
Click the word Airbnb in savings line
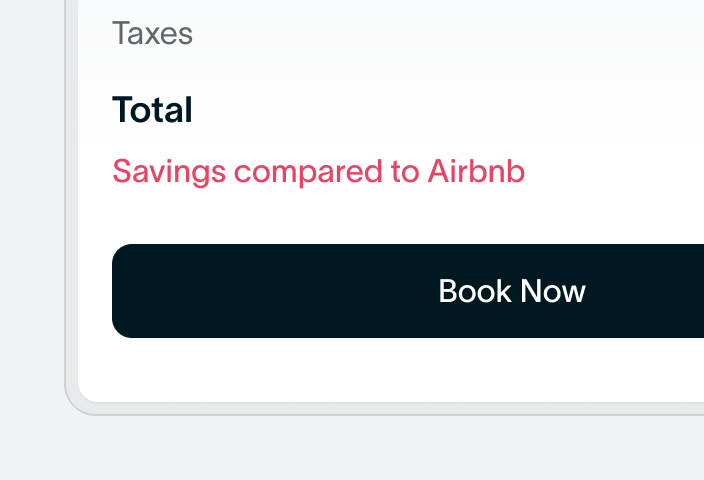coord(476,172)
